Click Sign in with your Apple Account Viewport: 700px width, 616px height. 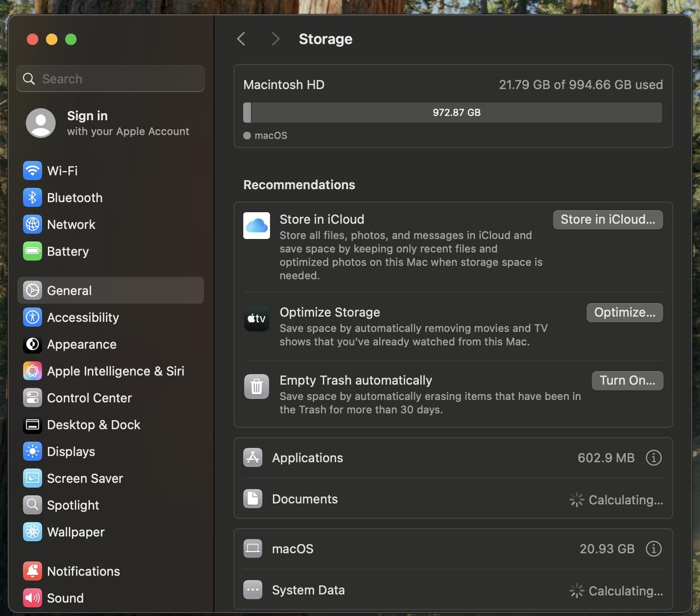[108, 123]
